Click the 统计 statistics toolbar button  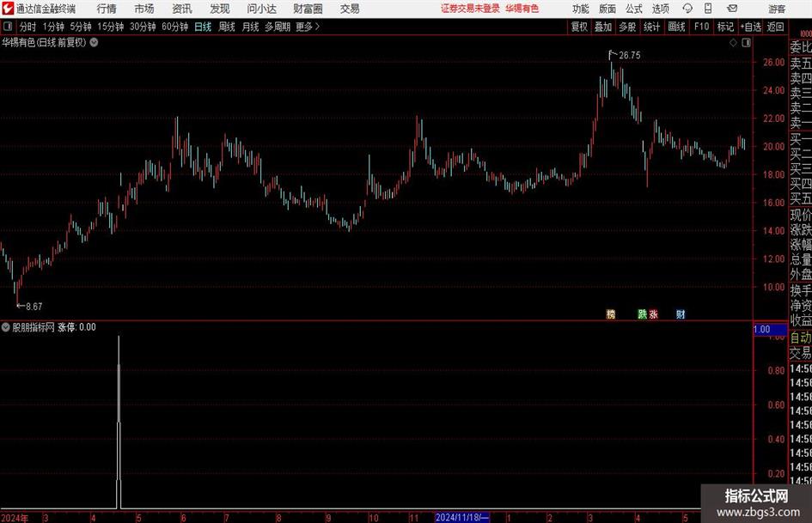[x=651, y=27]
